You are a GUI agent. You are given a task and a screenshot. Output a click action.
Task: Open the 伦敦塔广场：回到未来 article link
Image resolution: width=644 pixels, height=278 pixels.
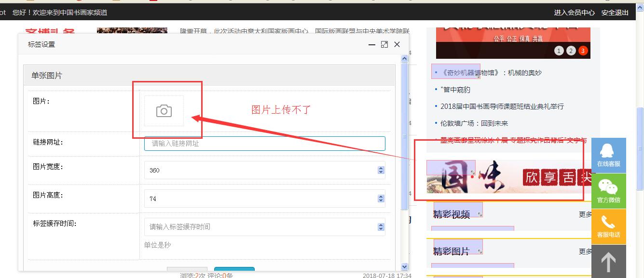474,123
